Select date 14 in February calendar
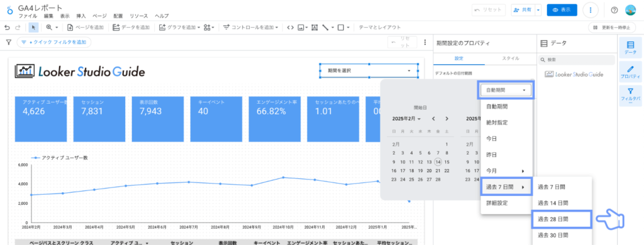The height and width of the screenshot is (245, 644). click(x=438, y=161)
